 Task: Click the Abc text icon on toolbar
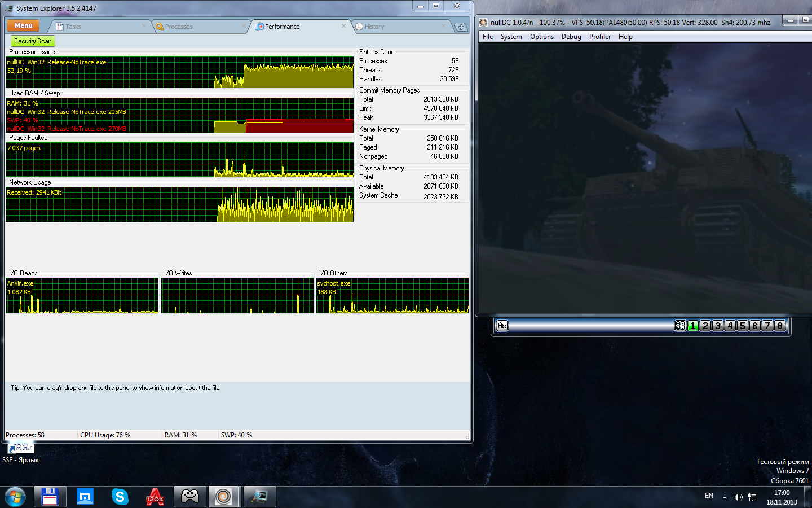click(502, 326)
